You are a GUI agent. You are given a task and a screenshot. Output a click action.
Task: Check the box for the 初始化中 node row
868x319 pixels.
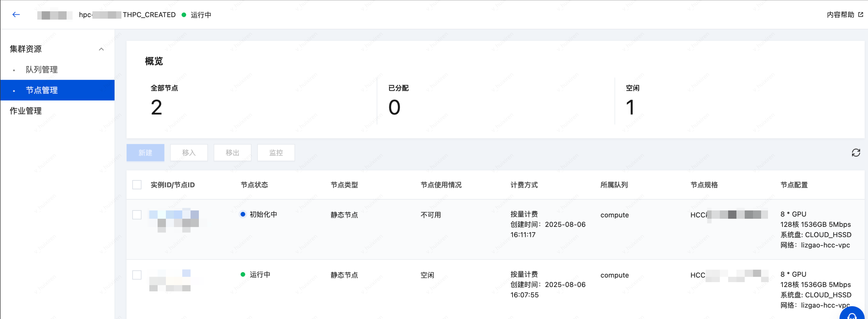coord(137,215)
